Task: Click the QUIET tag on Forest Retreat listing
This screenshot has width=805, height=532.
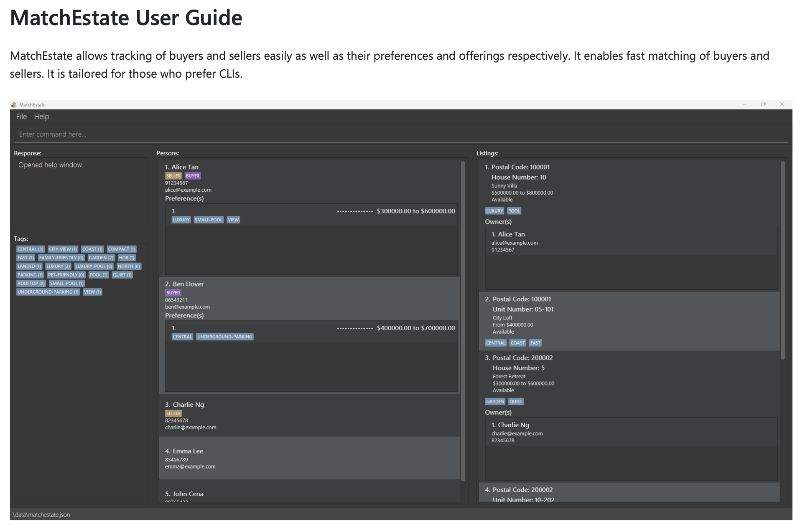Action: (516, 402)
